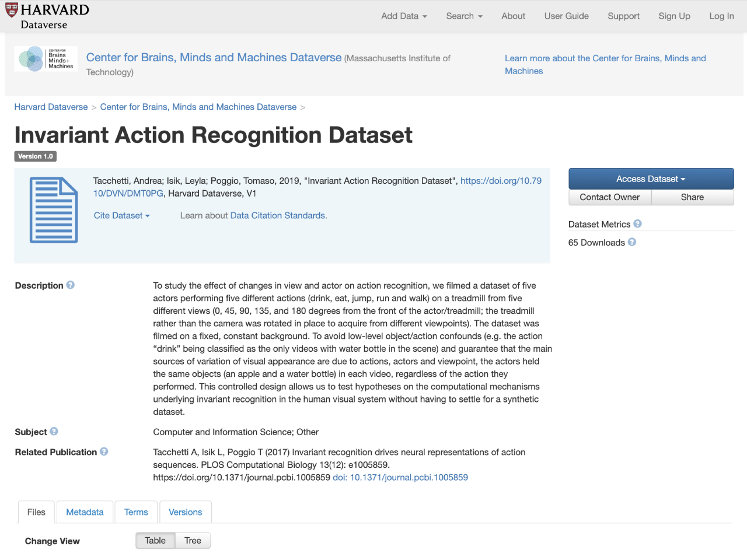Expand the Cite Dataset dropdown
The width and height of the screenshot is (747, 560).
coord(122,216)
